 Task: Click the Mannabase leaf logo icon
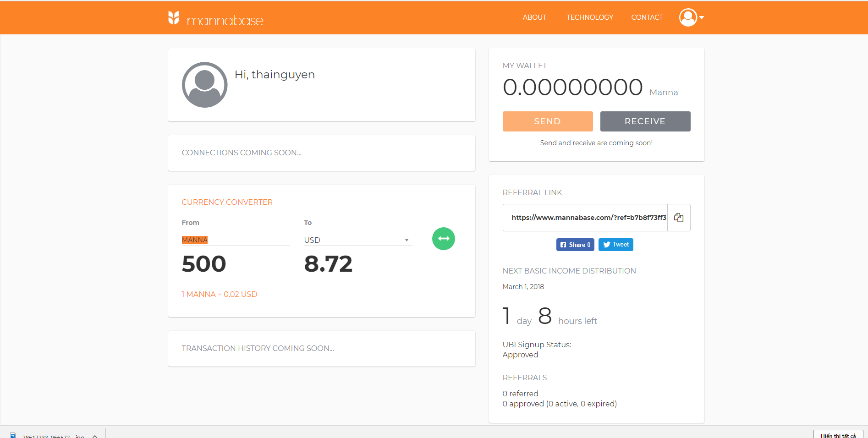click(174, 18)
